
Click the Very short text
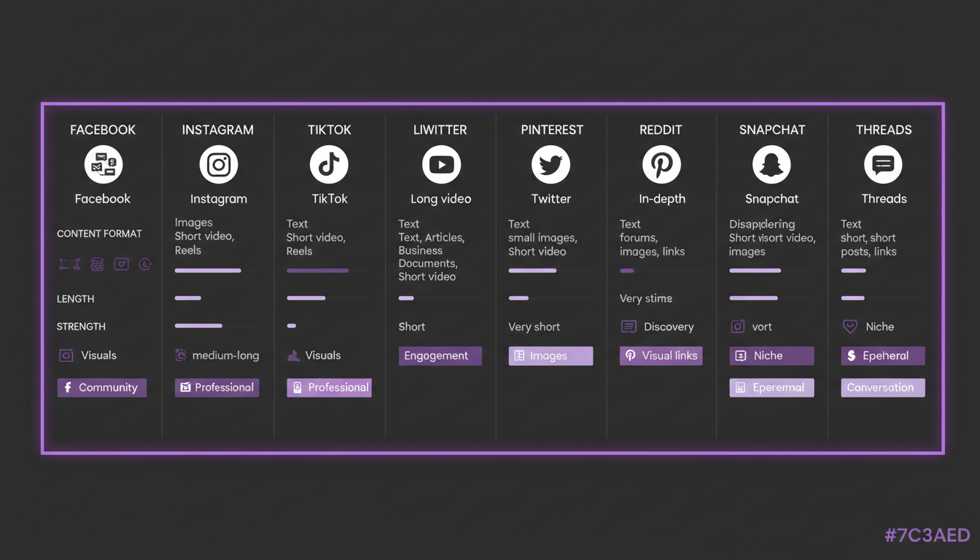(534, 327)
